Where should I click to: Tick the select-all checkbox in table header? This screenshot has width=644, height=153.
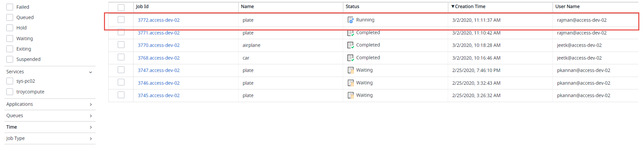pyautogui.click(x=121, y=7)
